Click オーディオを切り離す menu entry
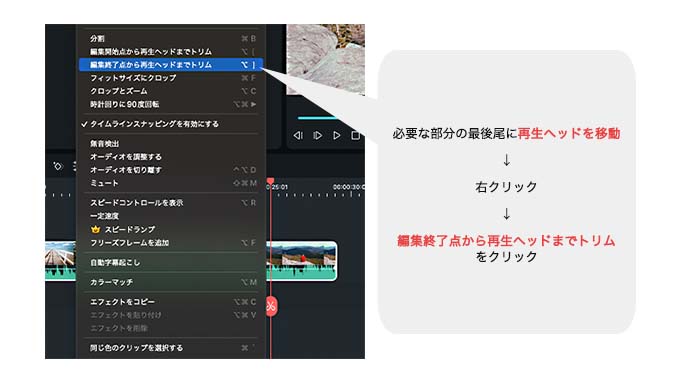Viewport: 680px width, 381px height. [x=171, y=170]
